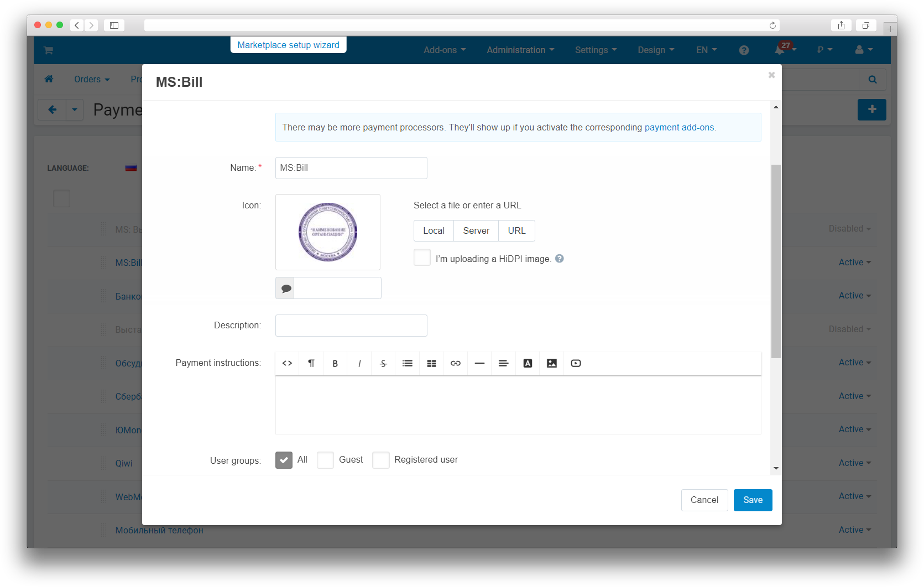Choose the Server file source tab

pyautogui.click(x=476, y=231)
